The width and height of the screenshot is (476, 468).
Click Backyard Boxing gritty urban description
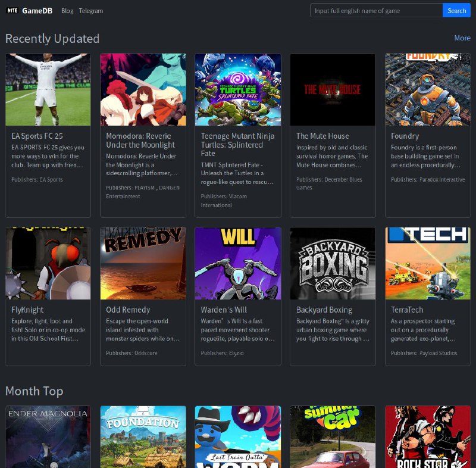333,330
